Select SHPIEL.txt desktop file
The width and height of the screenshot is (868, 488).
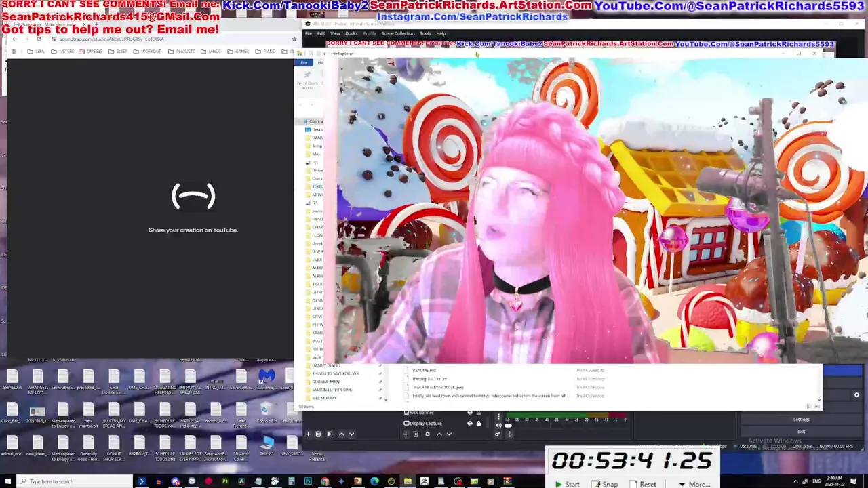[12, 380]
